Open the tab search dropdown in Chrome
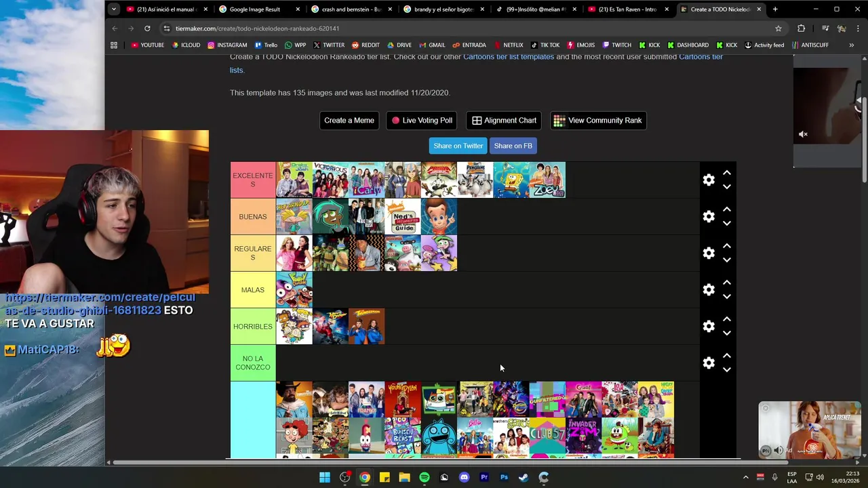 click(113, 9)
